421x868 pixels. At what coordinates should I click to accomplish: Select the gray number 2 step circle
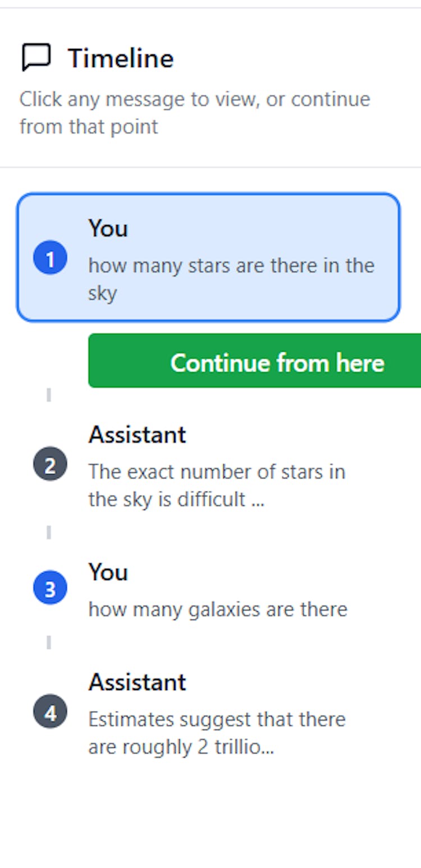[50, 464]
